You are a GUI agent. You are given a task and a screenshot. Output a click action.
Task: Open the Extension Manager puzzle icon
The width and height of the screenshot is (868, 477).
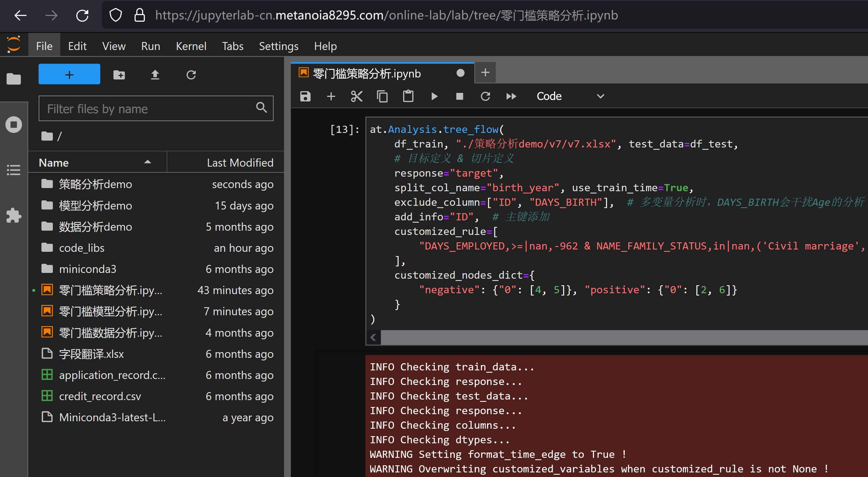tap(14, 215)
